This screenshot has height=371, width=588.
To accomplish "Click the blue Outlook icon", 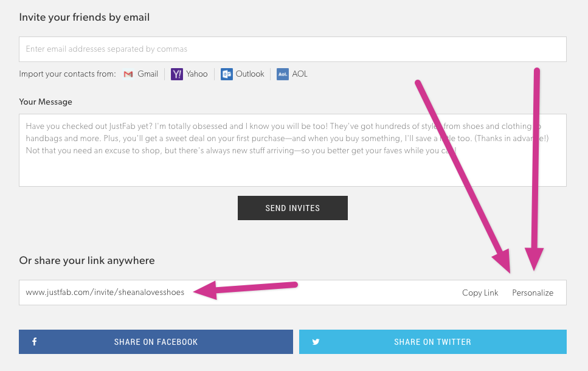I will point(226,74).
